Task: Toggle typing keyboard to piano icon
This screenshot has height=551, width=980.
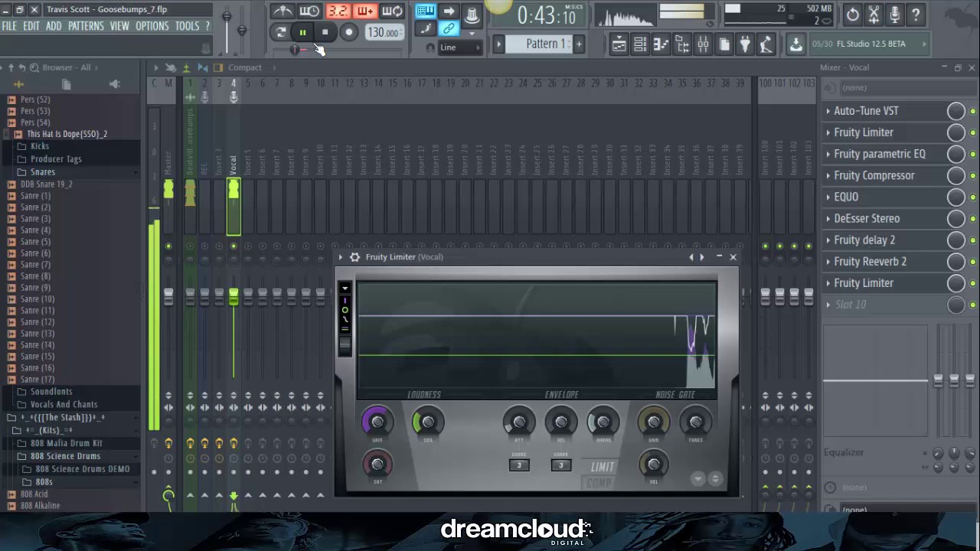Action: click(426, 11)
